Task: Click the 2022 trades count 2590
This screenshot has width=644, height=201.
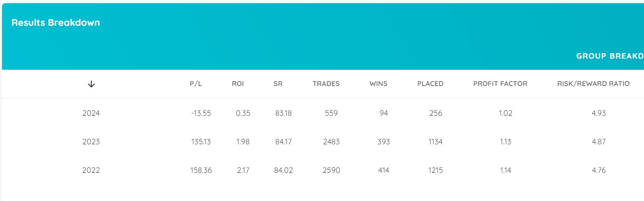Action: [331, 170]
